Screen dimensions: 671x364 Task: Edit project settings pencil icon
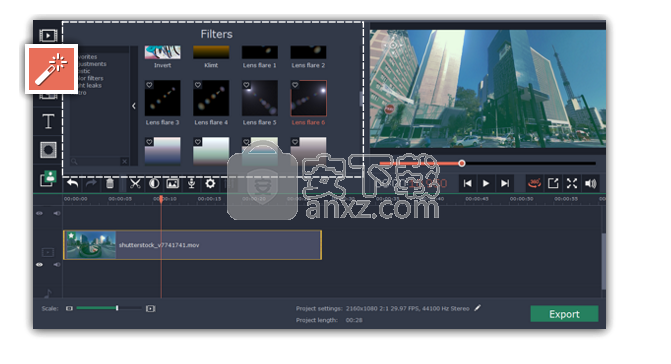coord(478,308)
